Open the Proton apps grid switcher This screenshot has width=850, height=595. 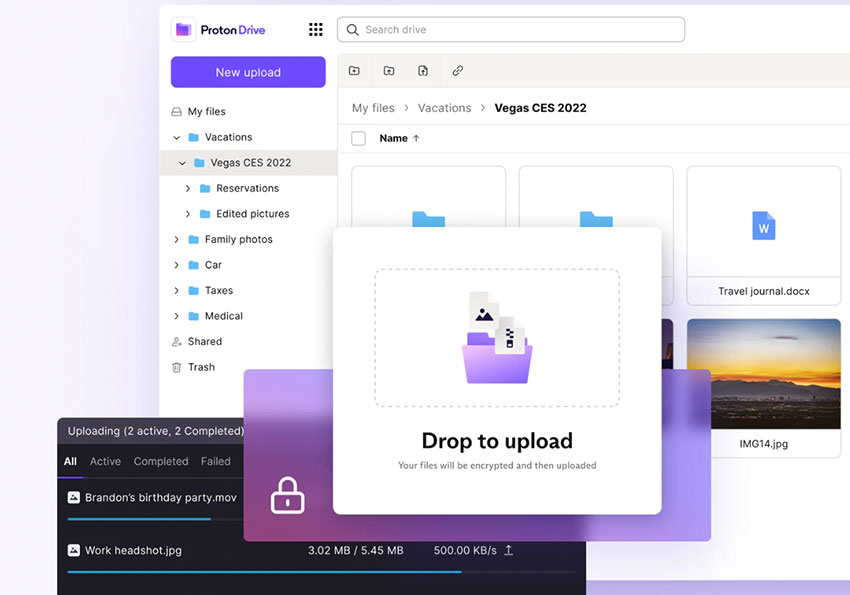point(316,30)
